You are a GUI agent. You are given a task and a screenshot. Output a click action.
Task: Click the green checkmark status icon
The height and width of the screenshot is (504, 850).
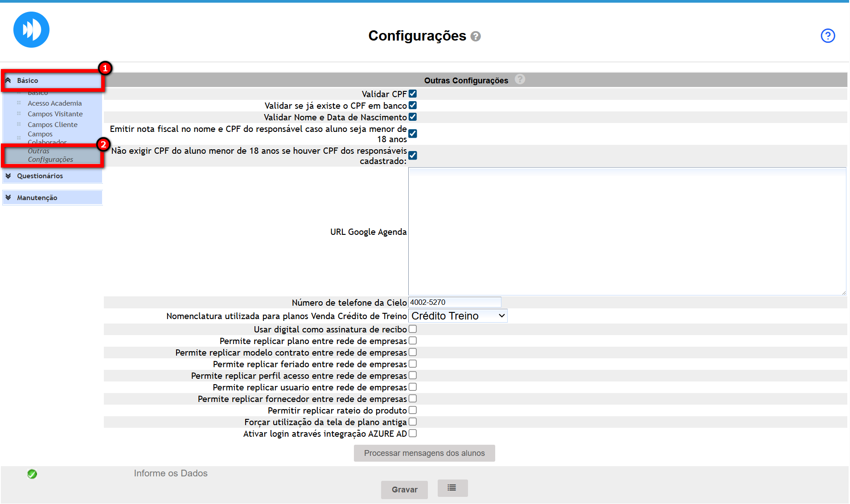point(32,474)
